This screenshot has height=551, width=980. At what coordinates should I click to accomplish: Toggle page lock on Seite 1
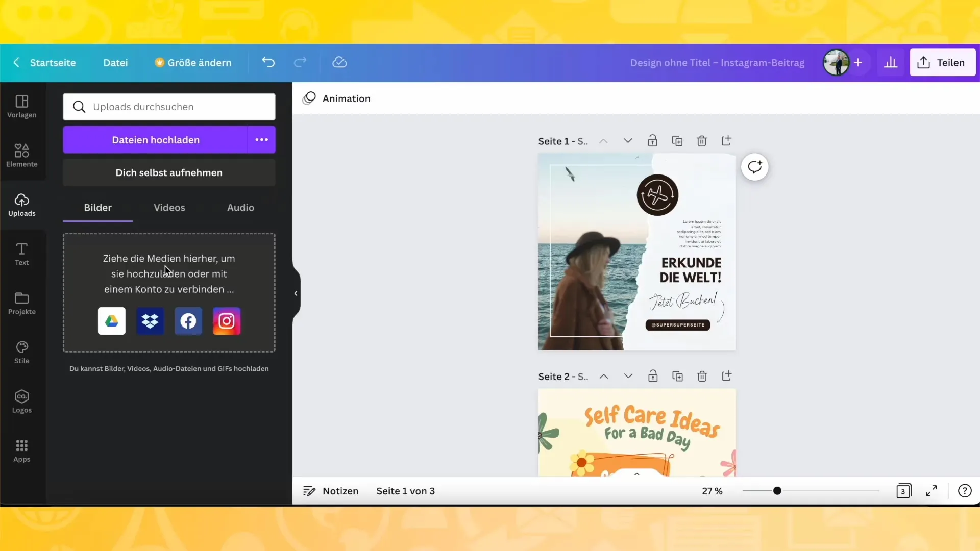652,141
